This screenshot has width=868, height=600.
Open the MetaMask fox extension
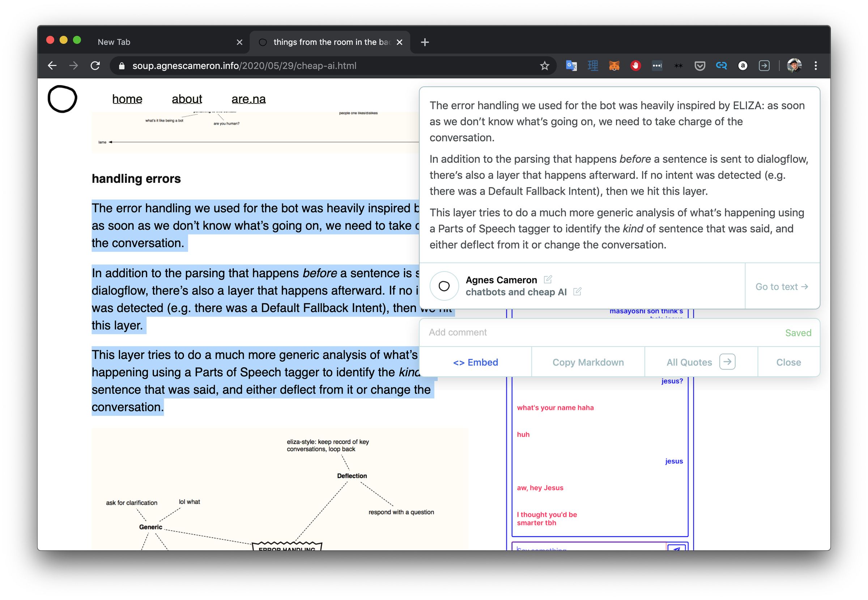[x=614, y=66]
